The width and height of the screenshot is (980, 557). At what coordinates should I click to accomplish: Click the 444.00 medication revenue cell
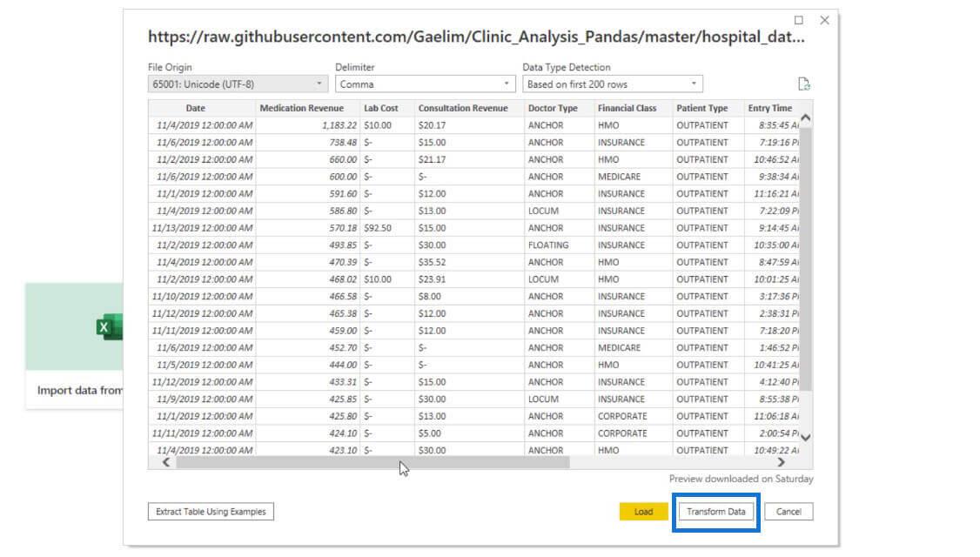308,365
